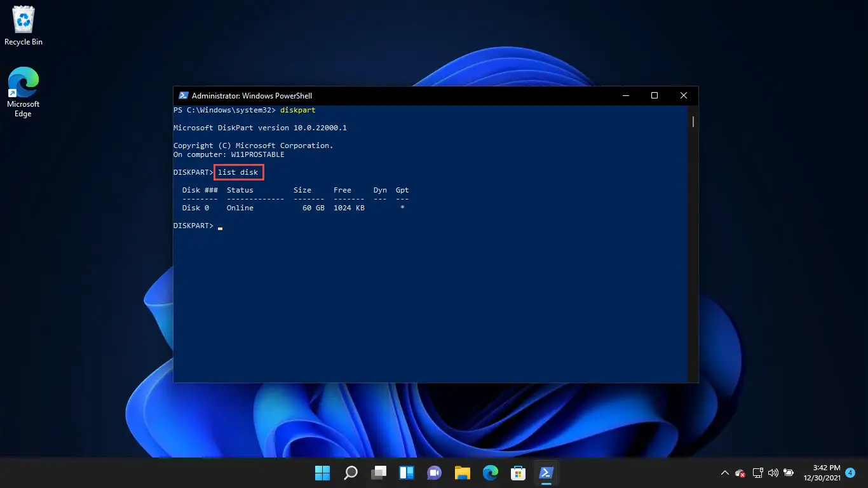The height and width of the screenshot is (488, 868).
Task: Click the blinking cursor after last DISKPART> prompt
Action: [x=220, y=228]
